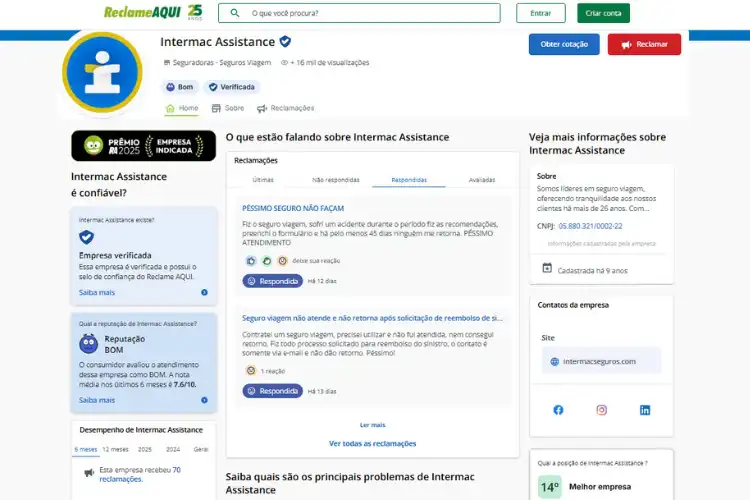The height and width of the screenshot is (500, 750).
Task: Select the Não respondidas complaints tab
Action: pyautogui.click(x=336, y=180)
